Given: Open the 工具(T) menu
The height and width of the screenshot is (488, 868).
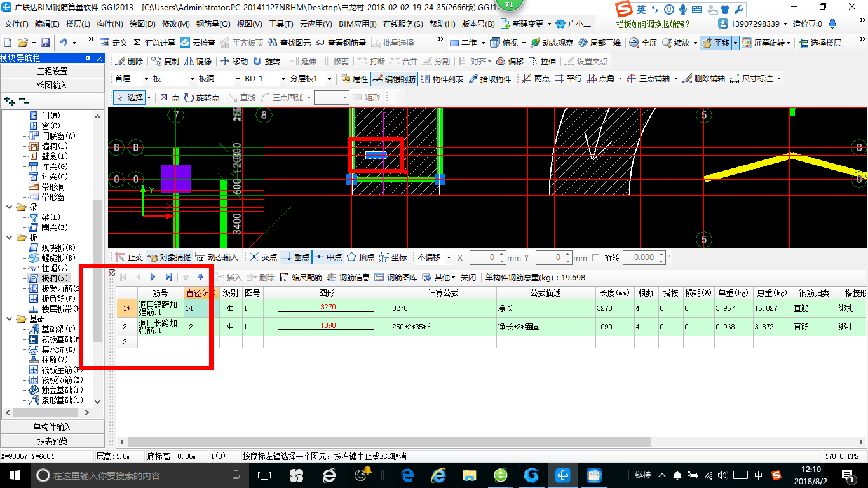Looking at the screenshot, I should tap(281, 24).
